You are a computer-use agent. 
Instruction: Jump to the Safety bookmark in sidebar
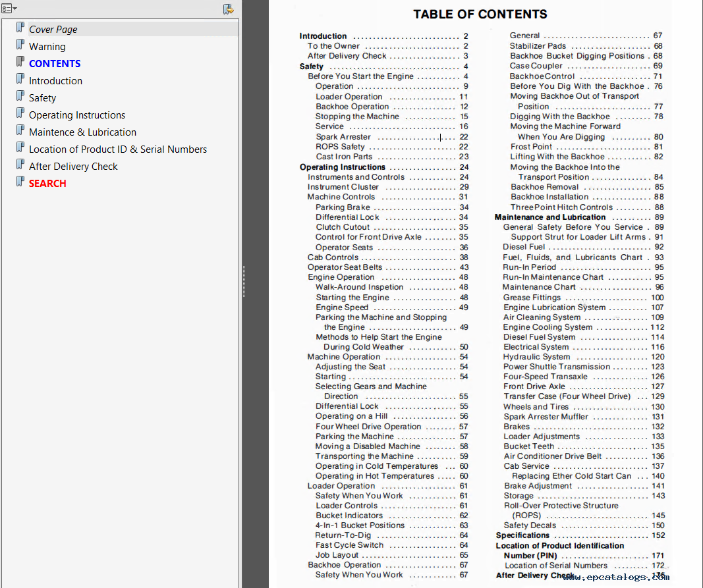[x=42, y=98]
